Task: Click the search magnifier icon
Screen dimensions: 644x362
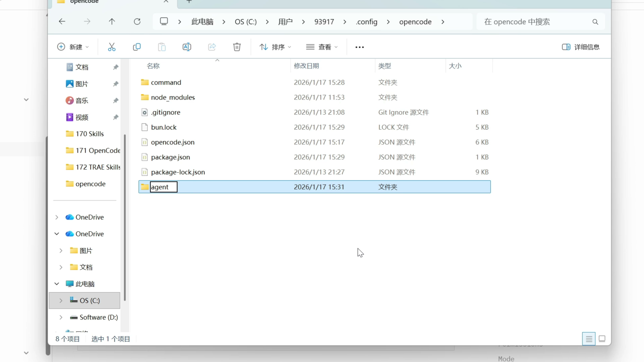Action: (595, 22)
